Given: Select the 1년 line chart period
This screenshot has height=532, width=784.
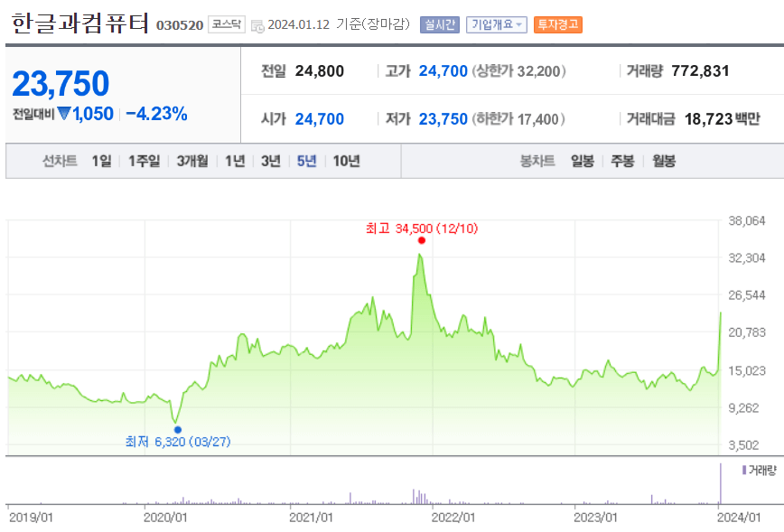Looking at the screenshot, I should tap(235, 161).
